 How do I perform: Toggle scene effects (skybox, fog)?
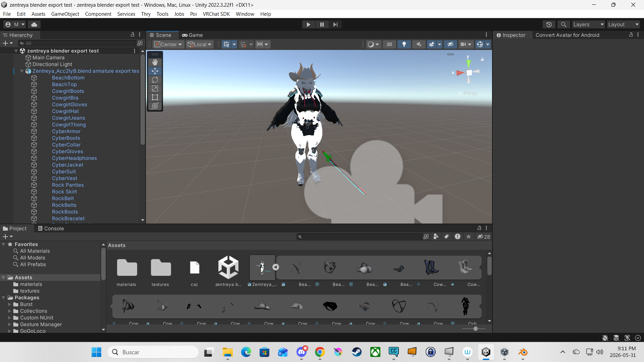coord(432,44)
